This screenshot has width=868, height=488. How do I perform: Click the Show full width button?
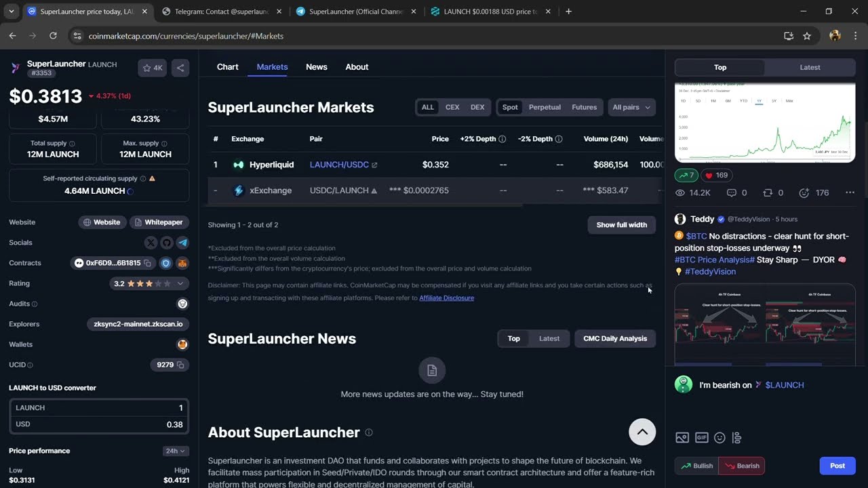tap(621, 225)
